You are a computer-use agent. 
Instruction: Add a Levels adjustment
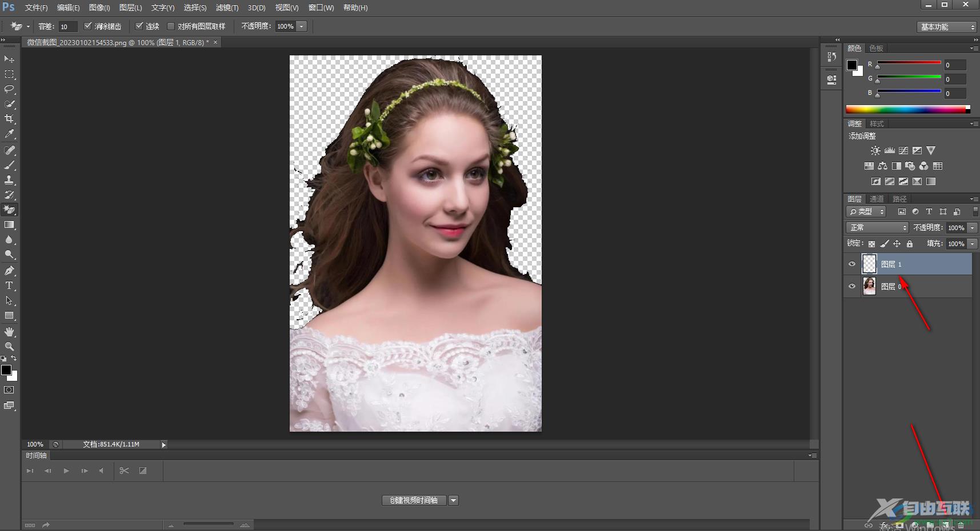pos(889,151)
